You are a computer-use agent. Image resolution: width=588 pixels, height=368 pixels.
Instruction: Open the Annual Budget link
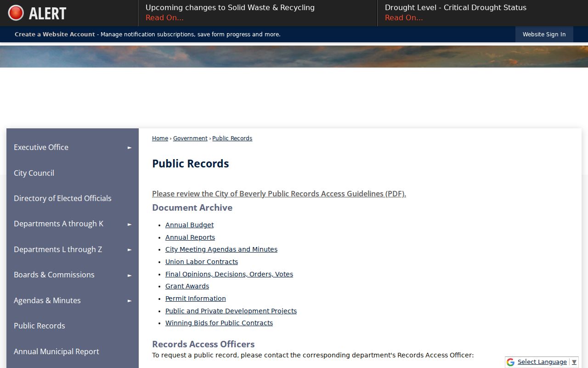coord(189,225)
